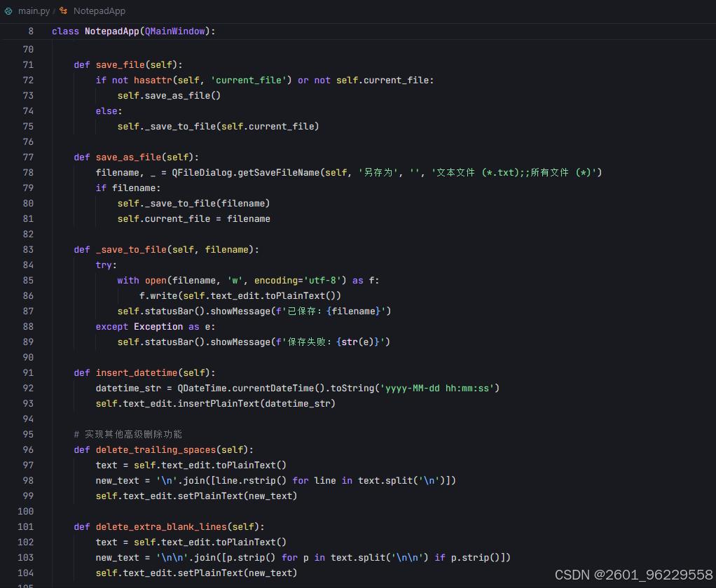The height and width of the screenshot is (588, 716).
Task: Click the '已保存' status message string
Action: (333, 311)
